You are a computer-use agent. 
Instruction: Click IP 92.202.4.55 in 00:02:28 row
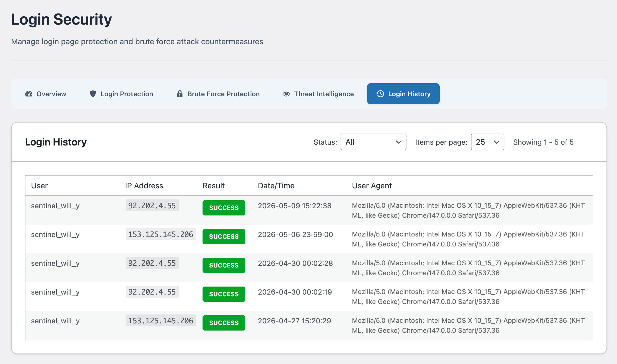click(x=152, y=263)
